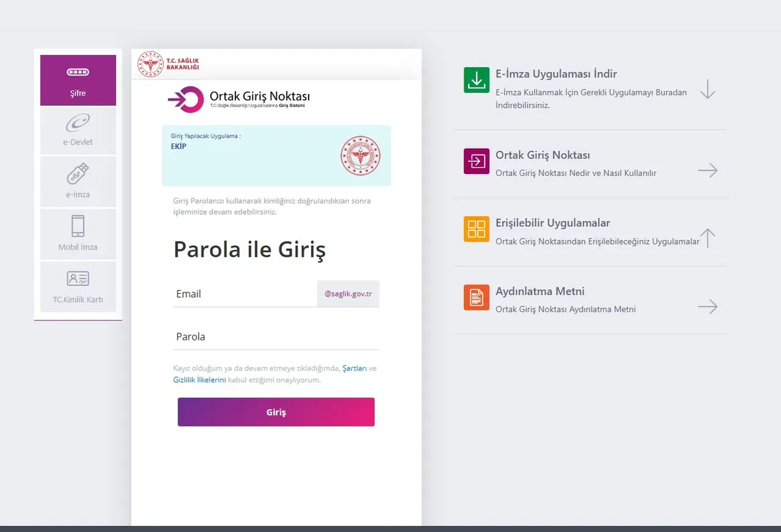The width and height of the screenshot is (781, 532).
Task: Click the right arrow beside Aydınlatma Metni
Action: pos(707,306)
